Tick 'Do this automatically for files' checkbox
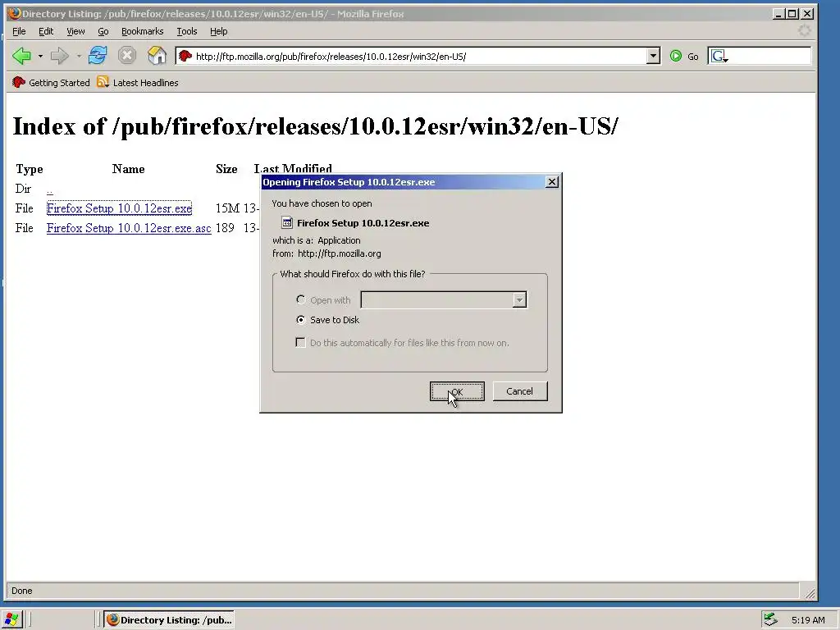The width and height of the screenshot is (840, 630). 300,342
